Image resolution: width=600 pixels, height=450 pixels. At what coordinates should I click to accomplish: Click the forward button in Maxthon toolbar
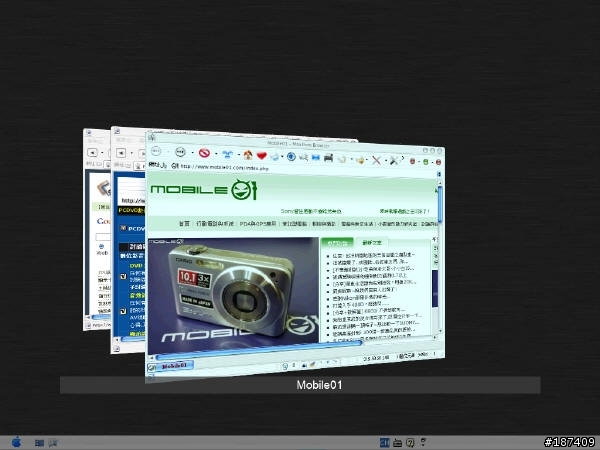click(x=180, y=152)
